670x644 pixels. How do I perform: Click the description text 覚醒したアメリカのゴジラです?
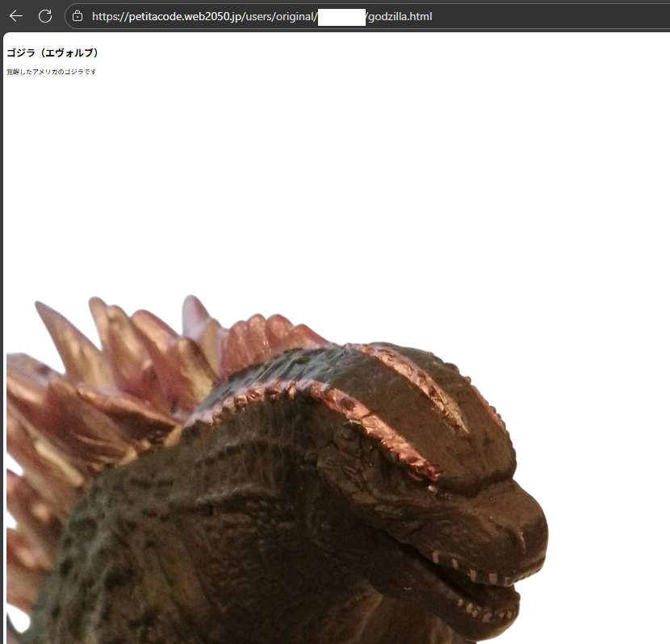pyautogui.click(x=51, y=72)
